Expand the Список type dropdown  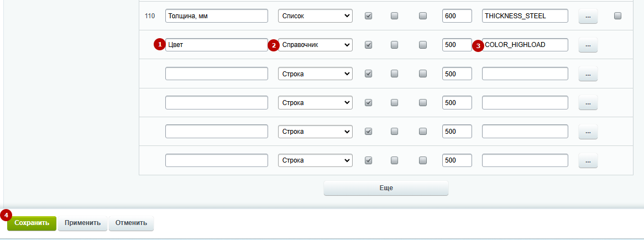[x=315, y=16]
